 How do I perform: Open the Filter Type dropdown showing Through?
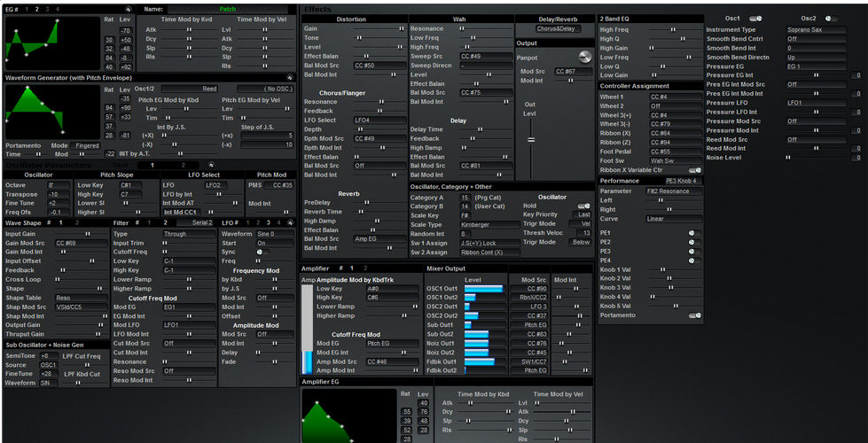(190, 234)
